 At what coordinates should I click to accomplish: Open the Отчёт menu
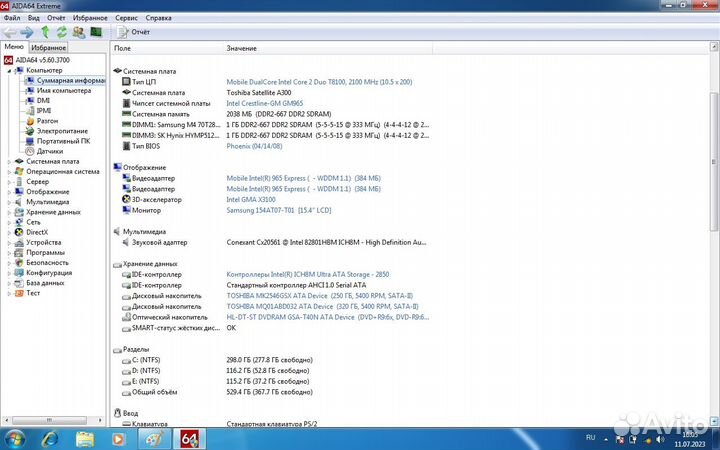coord(56,18)
